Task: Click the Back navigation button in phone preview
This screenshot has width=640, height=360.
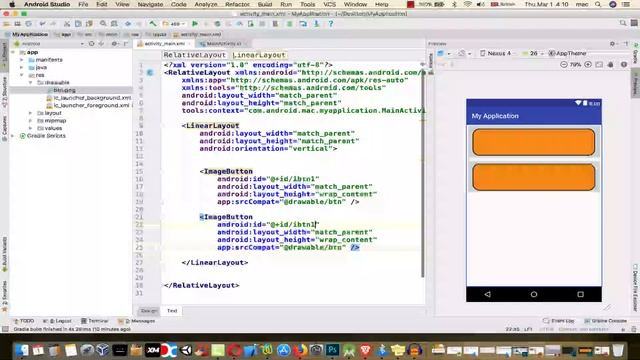Action: tap(487, 294)
